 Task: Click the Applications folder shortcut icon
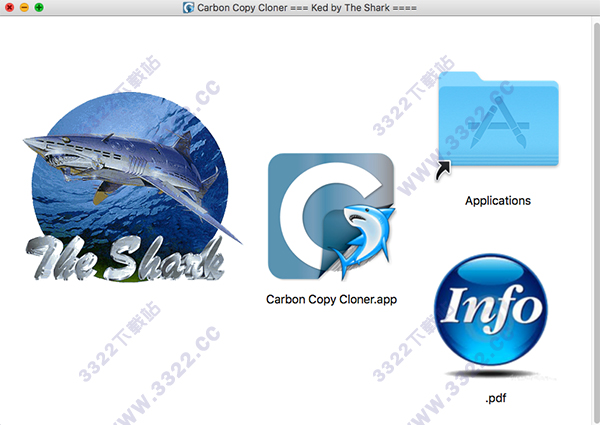click(x=497, y=124)
